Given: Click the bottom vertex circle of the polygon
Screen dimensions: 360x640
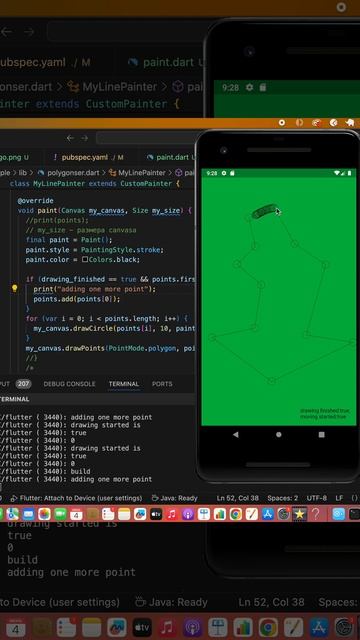Looking at the screenshot, I should tap(272, 381).
